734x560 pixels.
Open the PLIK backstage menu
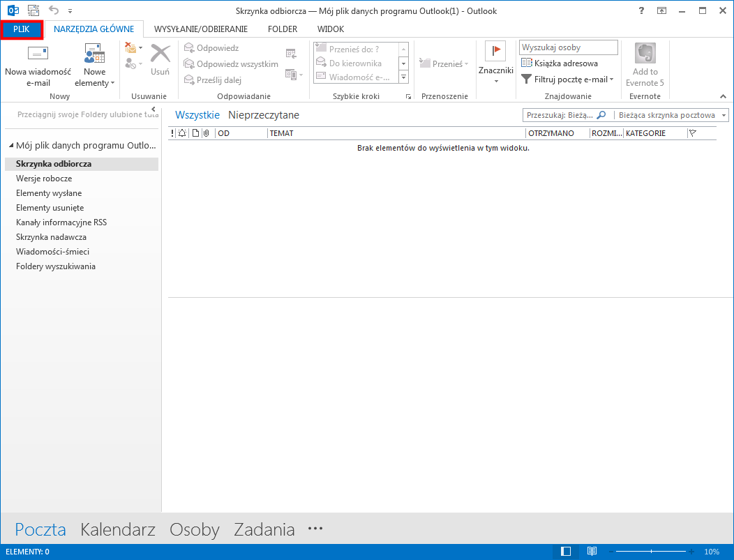coord(22,29)
